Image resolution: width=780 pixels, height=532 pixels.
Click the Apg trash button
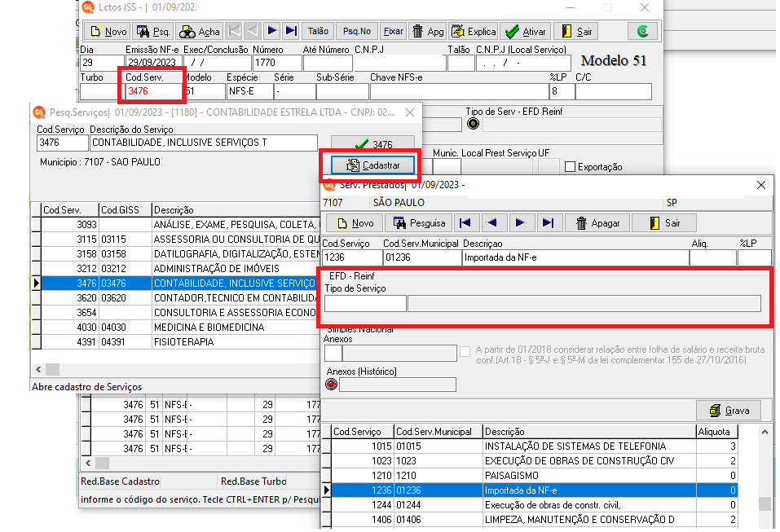coord(428,31)
